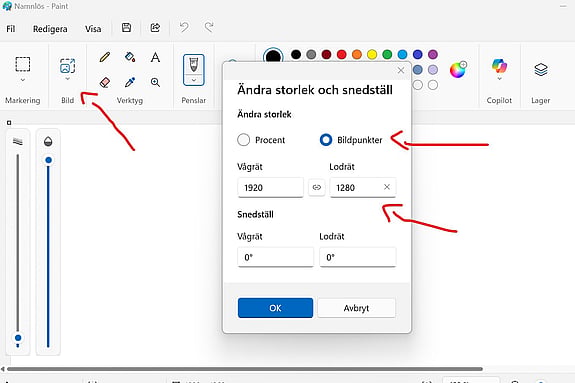This screenshot has height=383, width=575.
Task: Click the Vågrät 1920 size field
Action: pyautogui.click(x=271, y=187)
